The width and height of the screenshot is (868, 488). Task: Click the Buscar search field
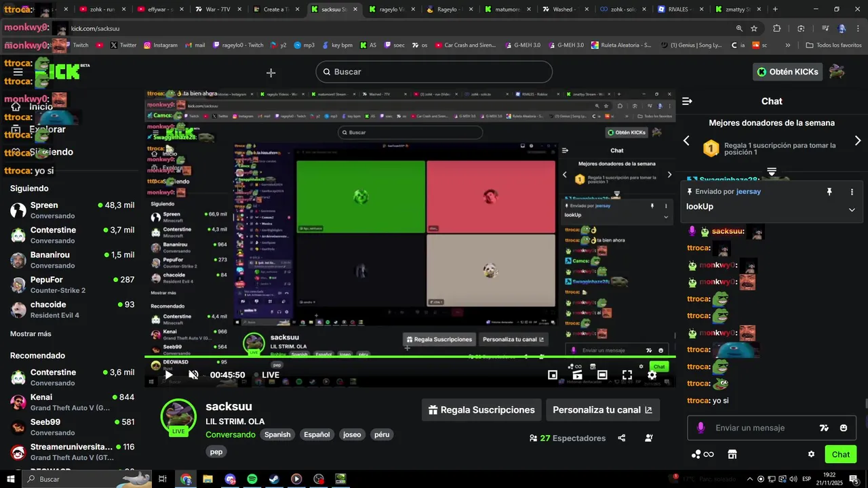[x=434, y=72]
